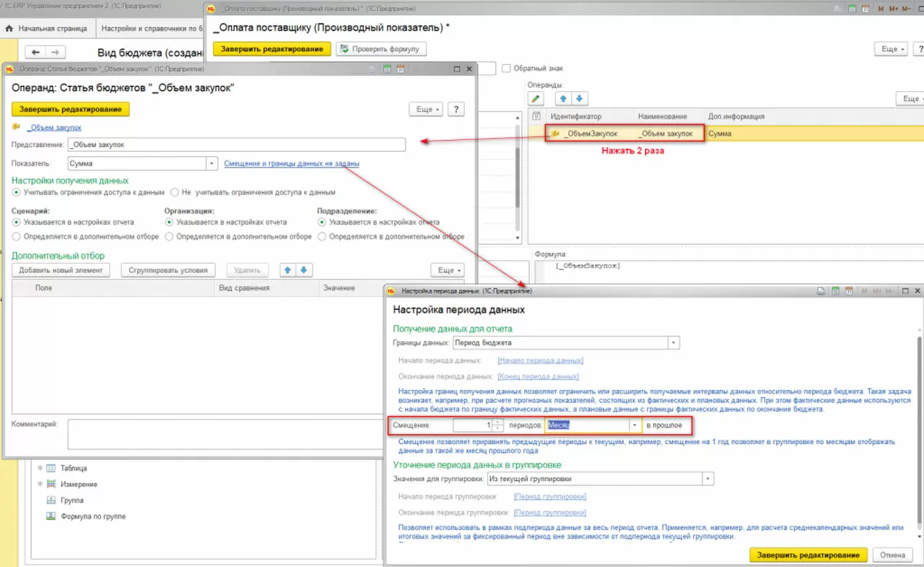924x567 pixels.
Task: Click the back arrow in Вид бюджета
Action: tap(36, 52)
